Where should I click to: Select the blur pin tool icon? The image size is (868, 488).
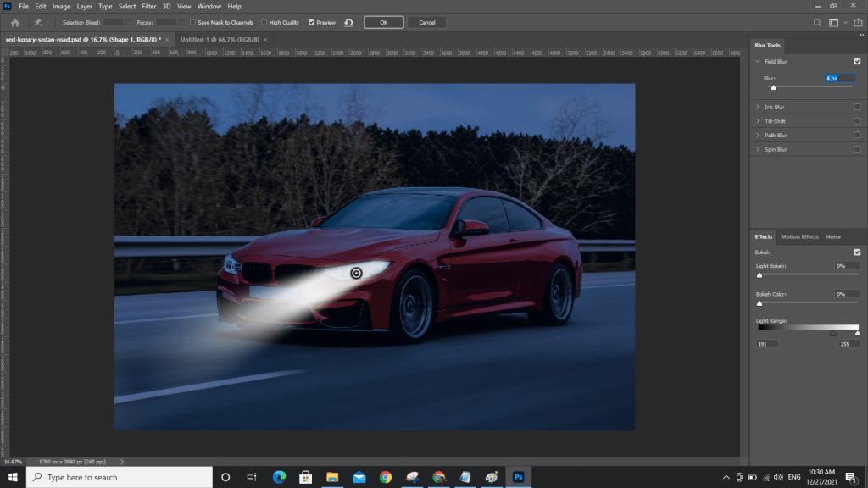coord(38,22)
